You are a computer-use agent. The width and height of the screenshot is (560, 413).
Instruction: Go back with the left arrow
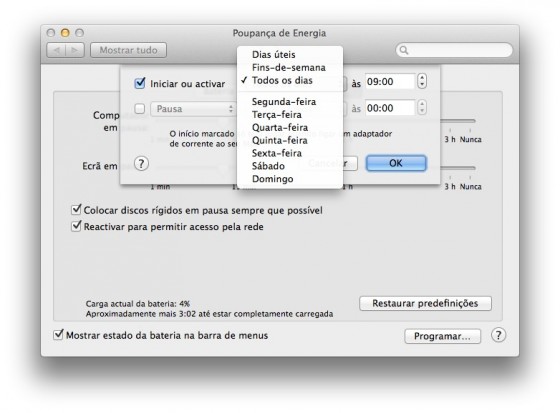pyautogui.click(x=56, y=50)
